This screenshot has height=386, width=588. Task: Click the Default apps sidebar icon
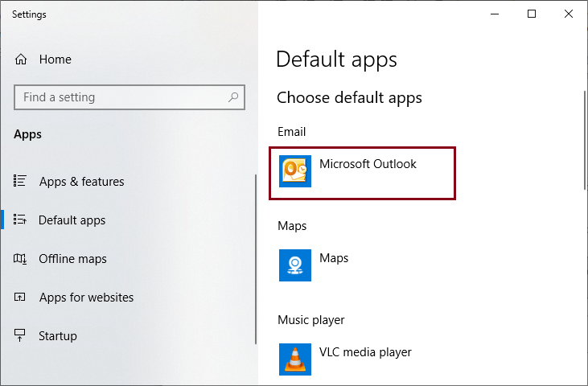20,220
